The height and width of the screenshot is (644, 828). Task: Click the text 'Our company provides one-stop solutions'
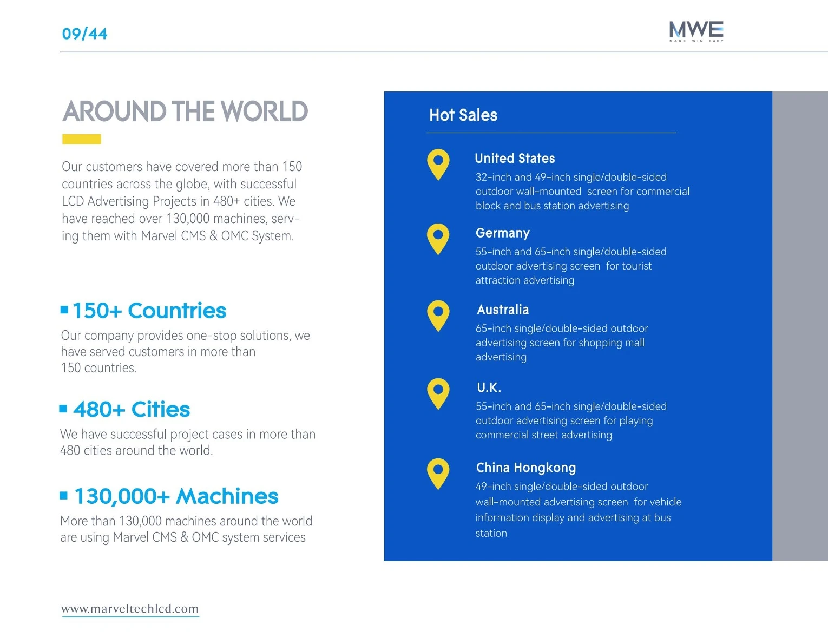(186, 352)
